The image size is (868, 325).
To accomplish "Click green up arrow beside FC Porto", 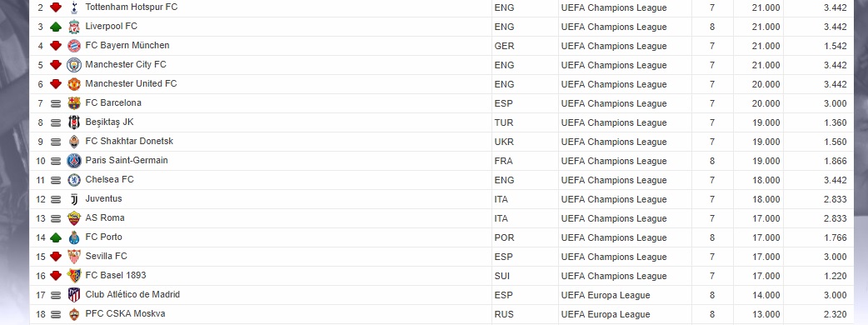I will [x=55, y=237].
